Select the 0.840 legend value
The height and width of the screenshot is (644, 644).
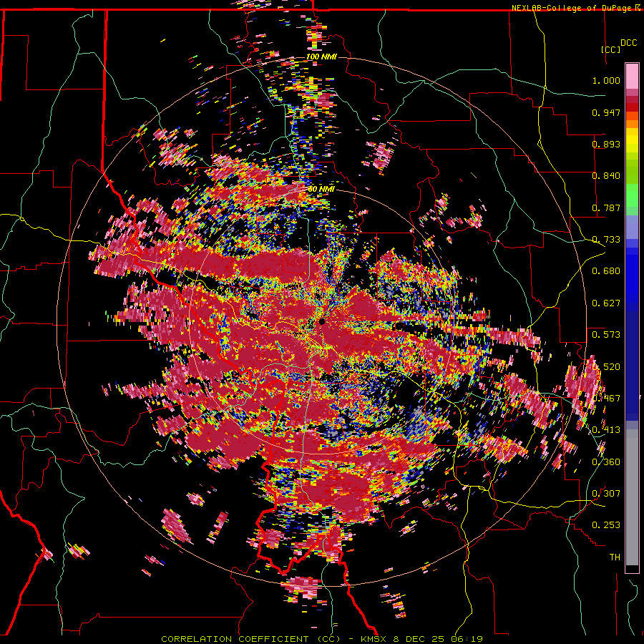[x=606, y=176]
